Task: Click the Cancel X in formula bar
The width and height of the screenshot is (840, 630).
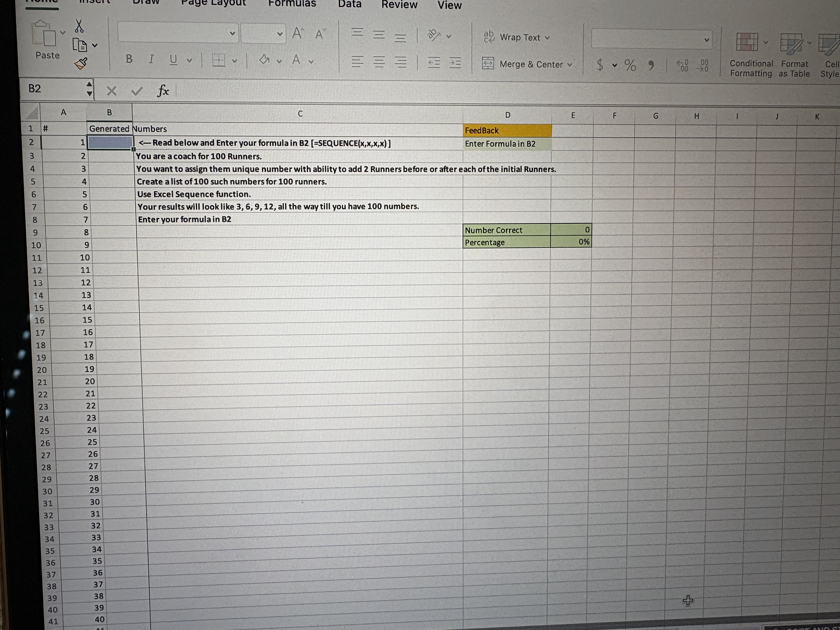Action: click(x=112, y=91)
